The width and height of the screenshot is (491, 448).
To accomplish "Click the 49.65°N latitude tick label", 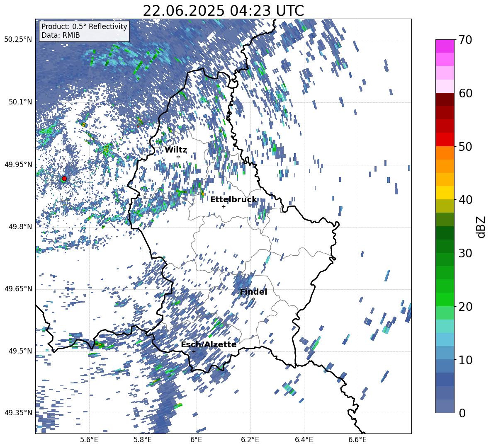I will [18, 288].
